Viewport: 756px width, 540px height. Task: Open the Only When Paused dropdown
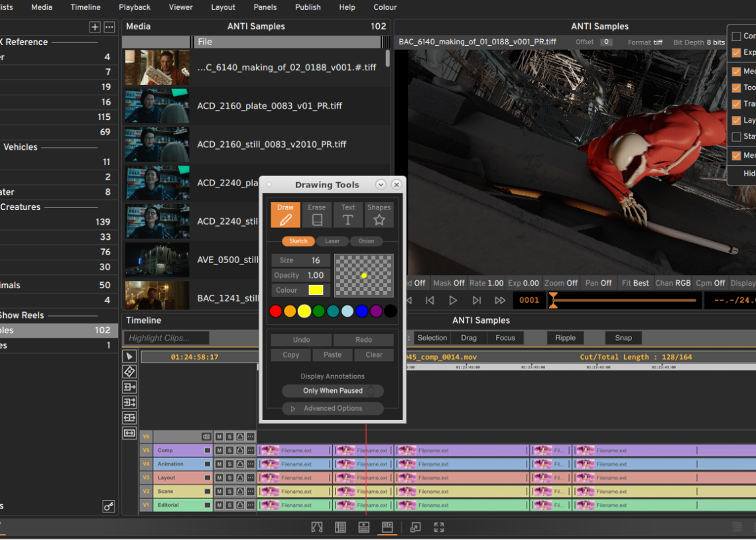click(x=333, y=391)
